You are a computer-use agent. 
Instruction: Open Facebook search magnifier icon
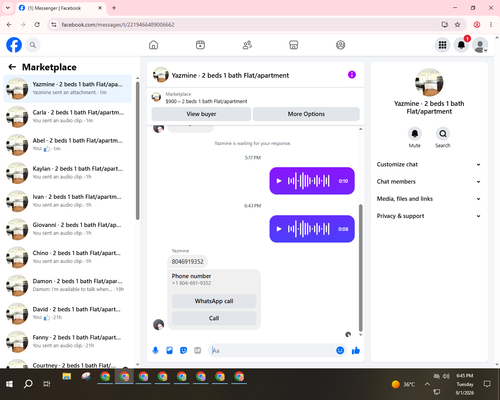33,45
